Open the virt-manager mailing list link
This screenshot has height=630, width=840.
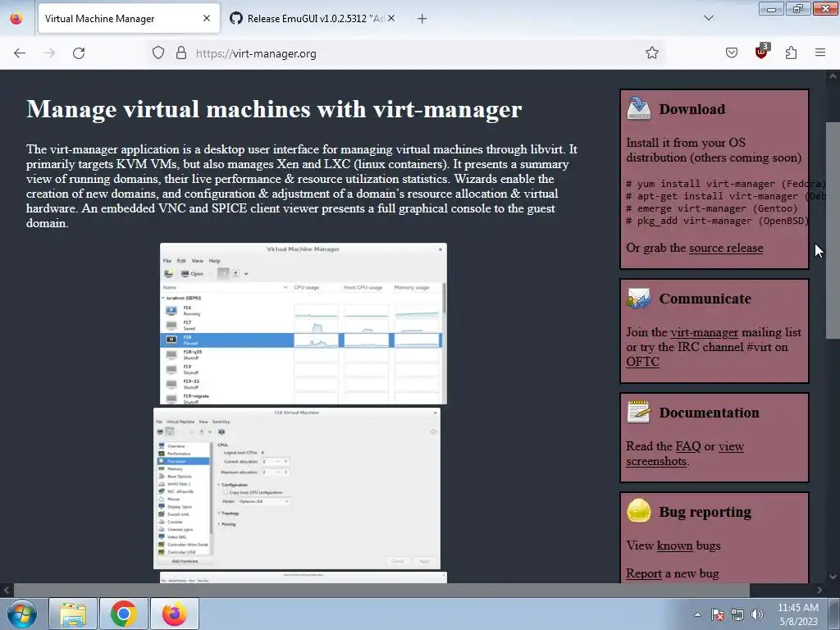coord(704,332)
